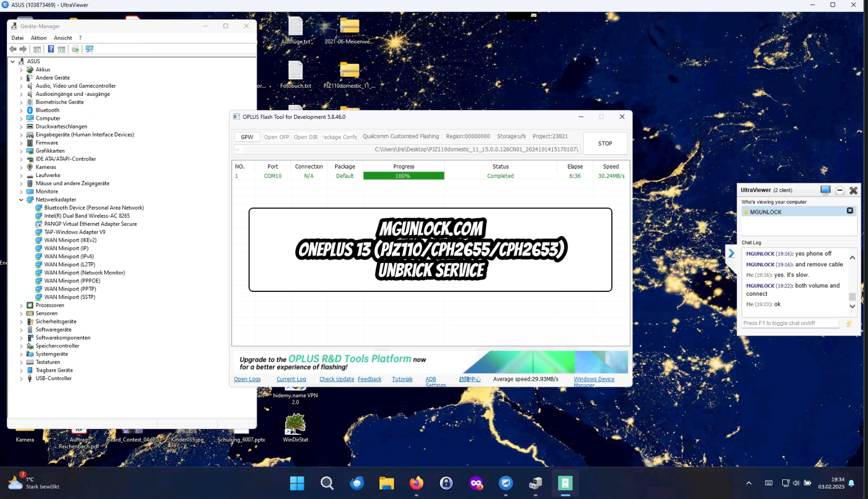Screen dimensions: 868x499
Task: Click the scan for hardware changes monitor icon
Action: point(89,49)
